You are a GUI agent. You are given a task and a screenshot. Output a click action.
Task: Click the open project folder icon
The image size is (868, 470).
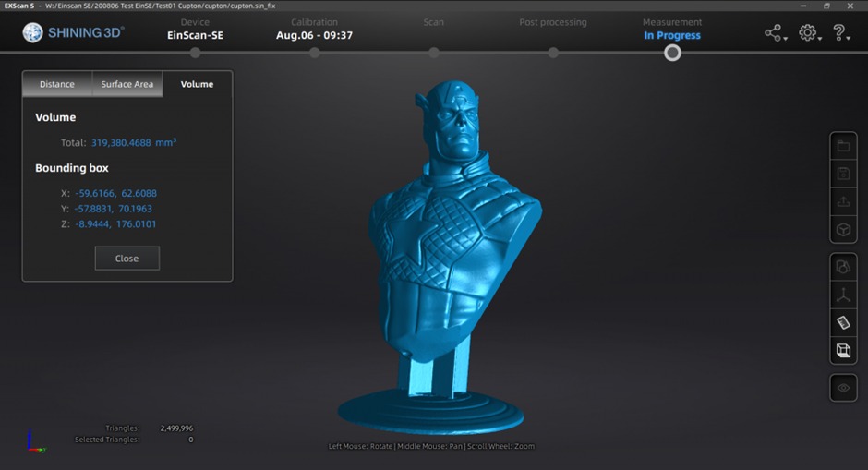pos(843,146)
